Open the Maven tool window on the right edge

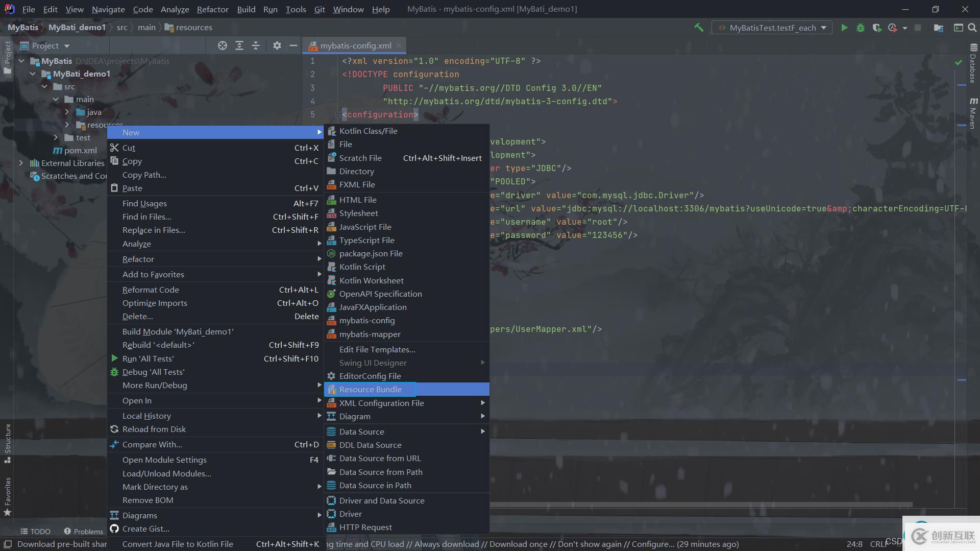(x=973, y=112)
